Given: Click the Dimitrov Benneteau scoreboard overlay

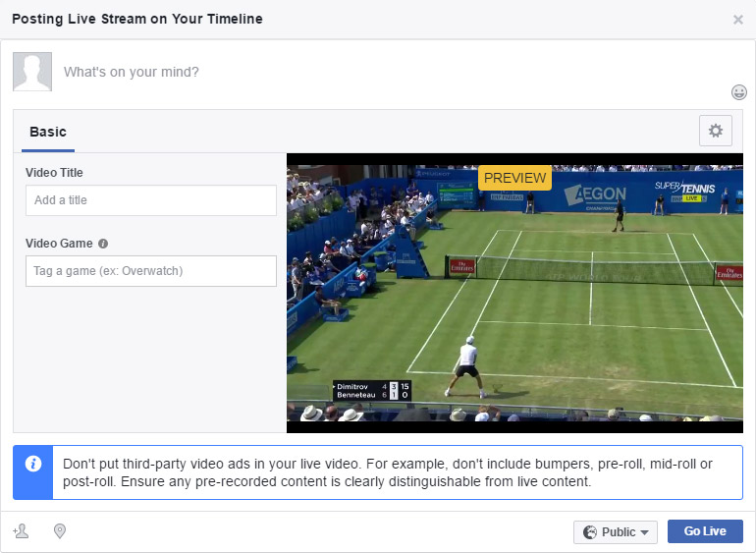Looking at the screenshot, I should (372, 390).
